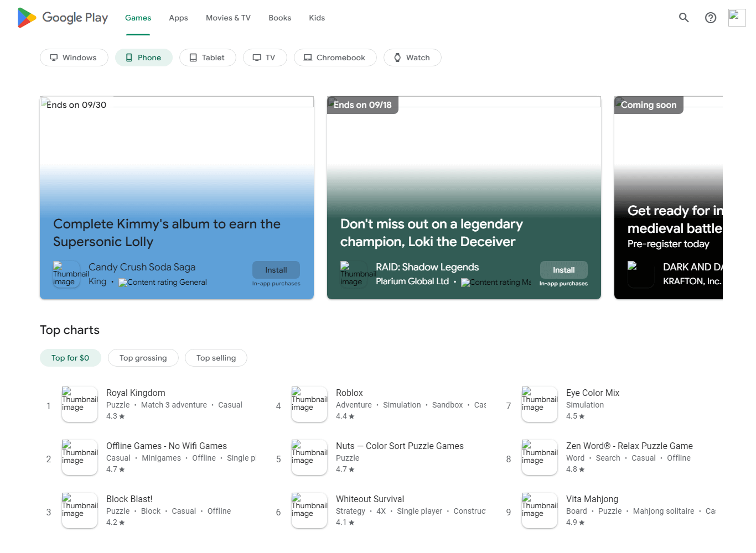Switch to the Kids tab
Viewport: 756px width, 553px height.
317,18
